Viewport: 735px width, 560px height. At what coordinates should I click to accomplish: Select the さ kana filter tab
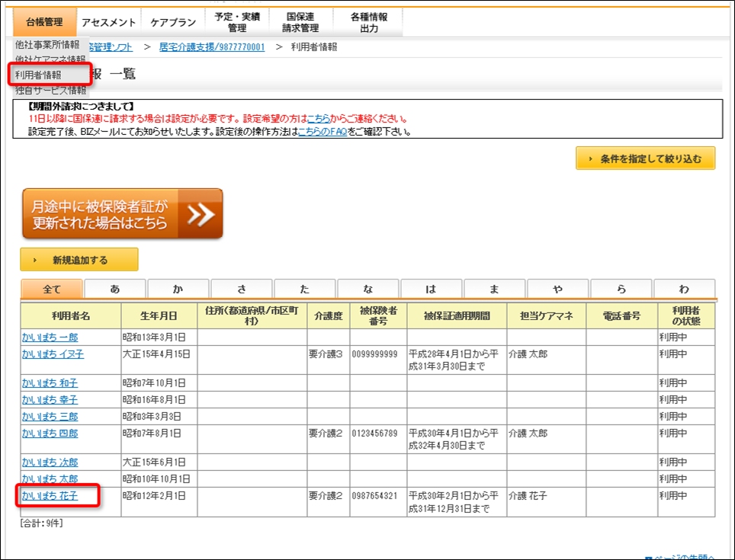pyautogui.click(x=242, y=289)
